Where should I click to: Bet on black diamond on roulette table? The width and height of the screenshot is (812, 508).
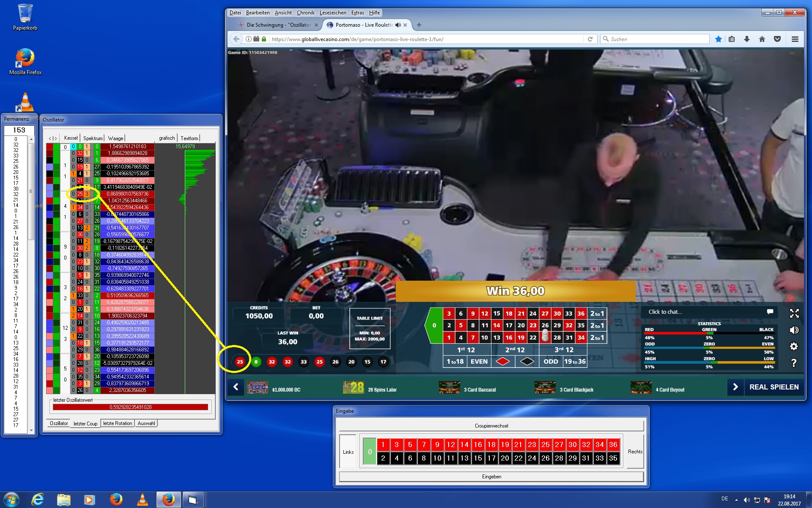click(x=527, y=362)
